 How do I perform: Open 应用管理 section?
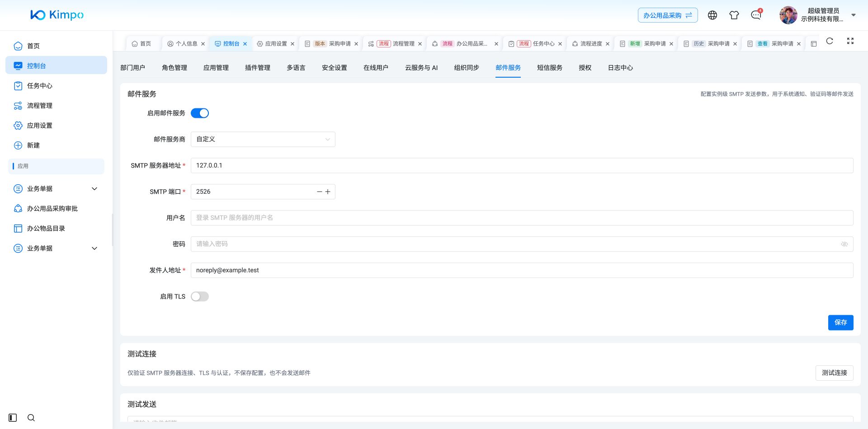[216, 68]
